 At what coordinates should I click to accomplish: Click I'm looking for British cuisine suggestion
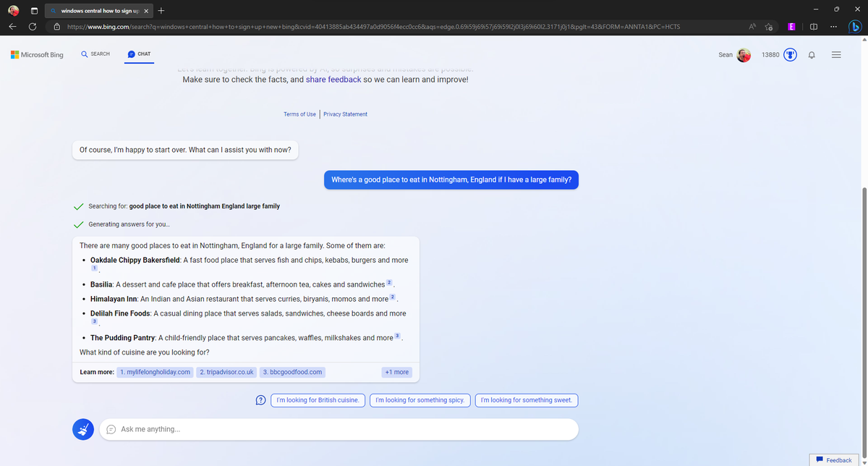318,400
